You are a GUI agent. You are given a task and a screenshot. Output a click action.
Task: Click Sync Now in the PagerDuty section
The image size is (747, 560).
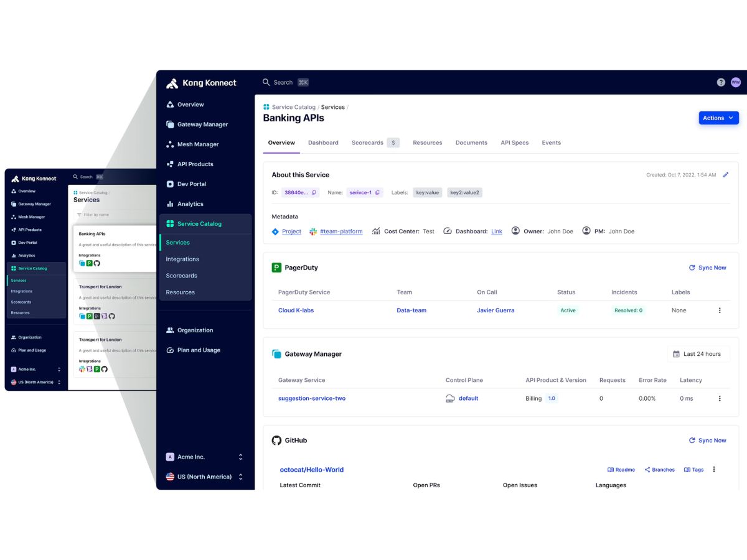[708, 268]
